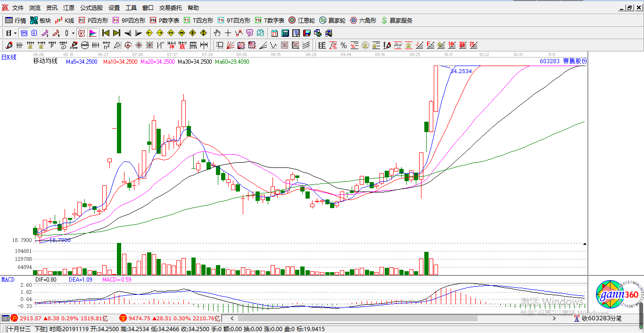Screen dimensions: 644x333
Task: Open the 公式选股 menu
Action: [x=91, y=8]
